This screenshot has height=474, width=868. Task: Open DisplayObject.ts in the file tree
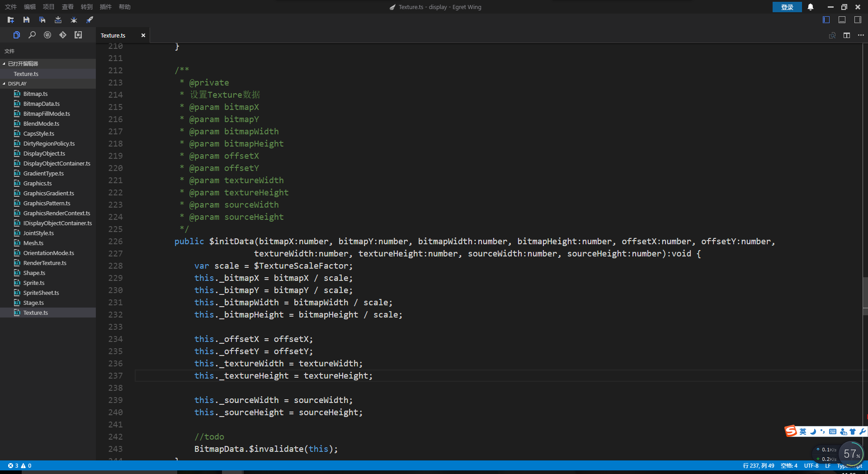coord(48,153)
